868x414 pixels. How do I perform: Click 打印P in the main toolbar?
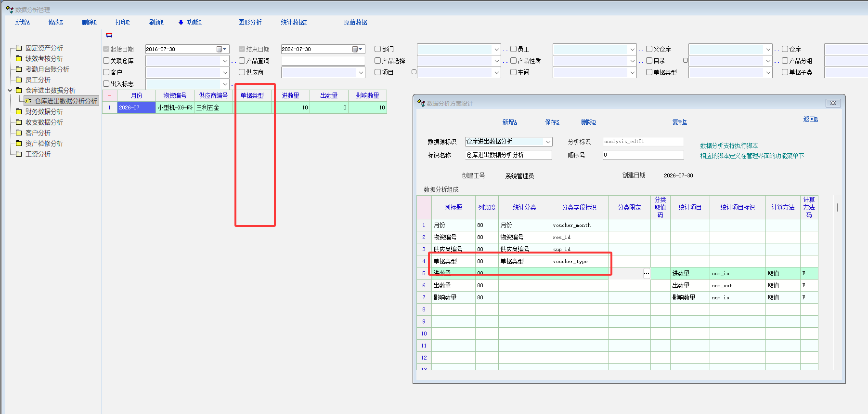tap(123, 22)
